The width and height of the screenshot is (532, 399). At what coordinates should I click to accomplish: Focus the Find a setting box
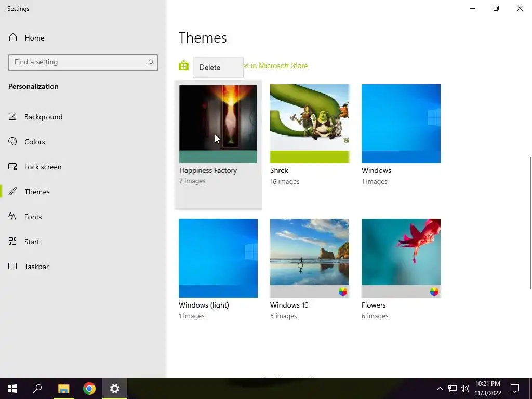[83, 62]
